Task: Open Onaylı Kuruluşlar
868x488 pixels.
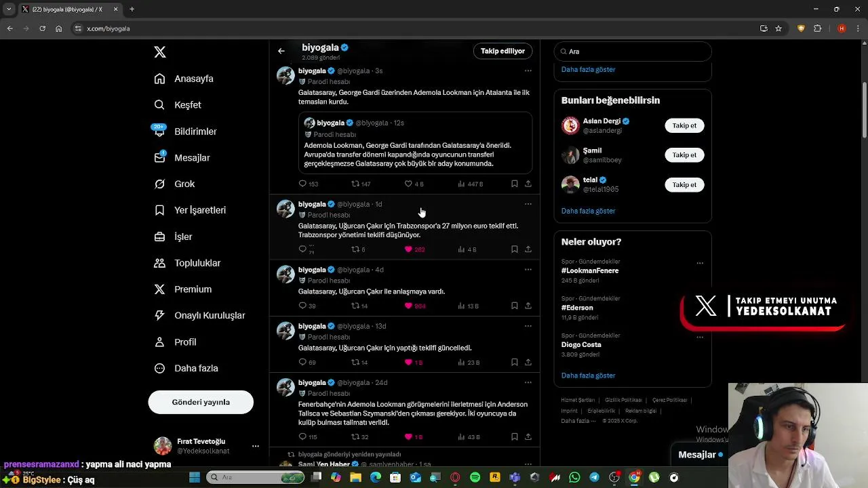Action: [199, 316]
